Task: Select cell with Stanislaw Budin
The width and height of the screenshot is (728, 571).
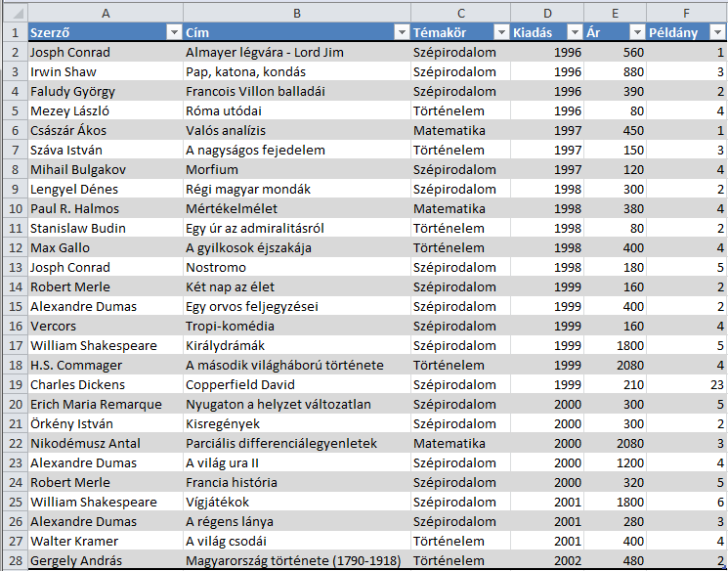Action: tap(106, 228)
